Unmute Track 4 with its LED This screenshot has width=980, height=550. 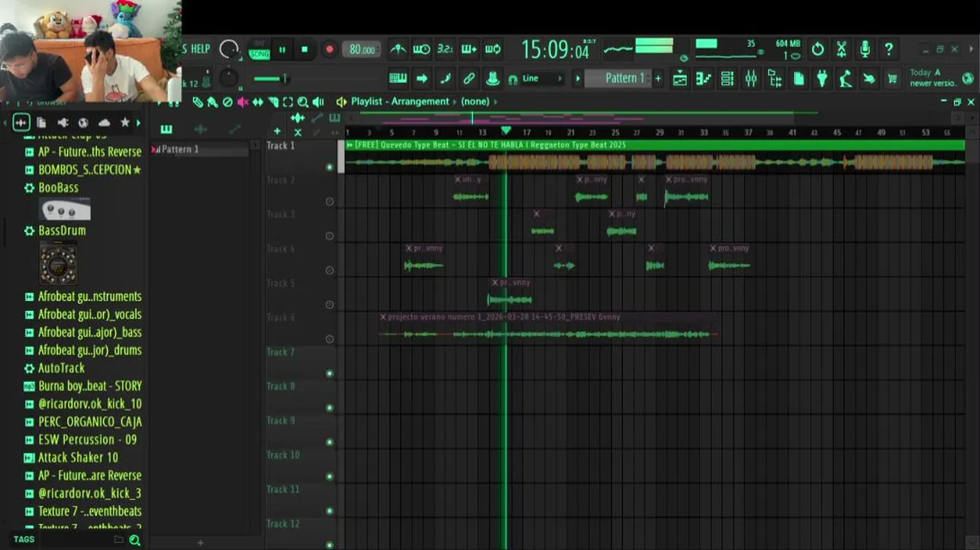pyautogui.click(x=330, y=270)
